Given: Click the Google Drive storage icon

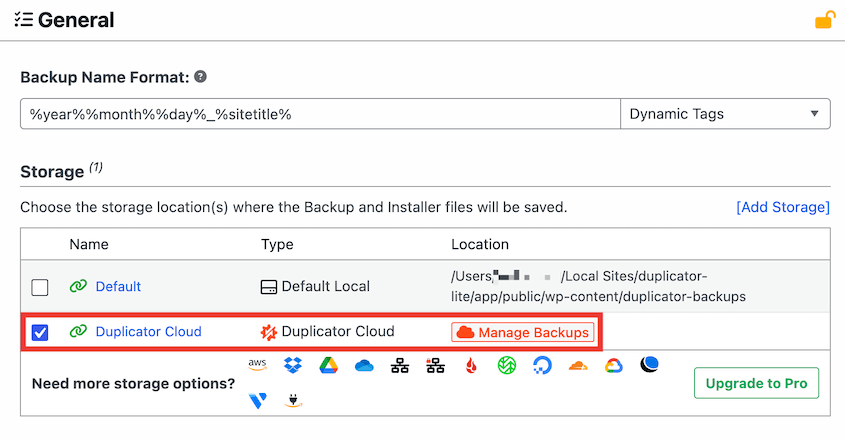Looking at the screenshot, I should (328, 365).
